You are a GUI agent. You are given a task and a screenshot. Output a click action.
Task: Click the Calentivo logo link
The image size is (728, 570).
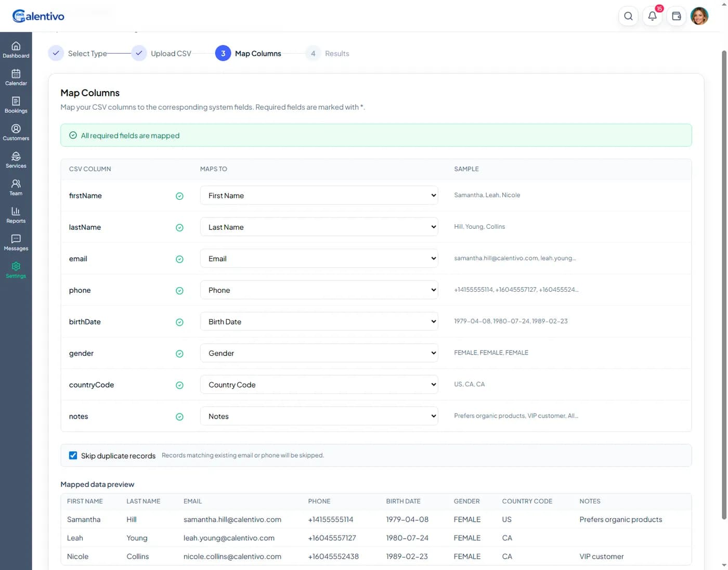pyautogui.click(x=38, y=16)
